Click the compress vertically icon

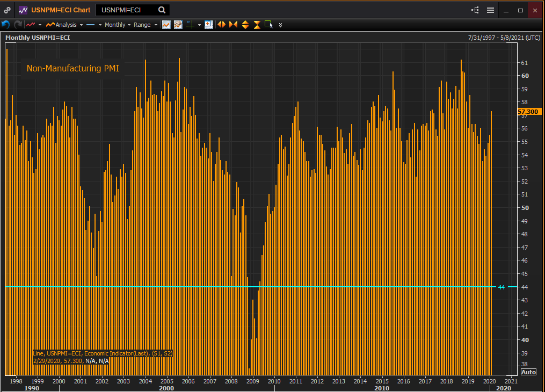pos(257,25)
